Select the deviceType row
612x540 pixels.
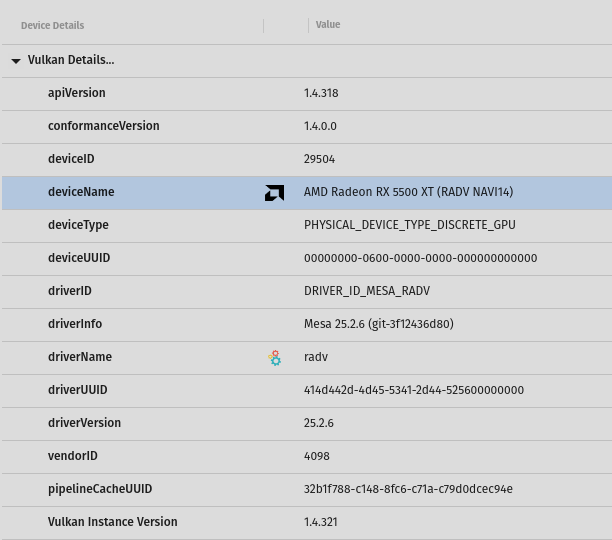pyautogui.click(x=78, y=225)
